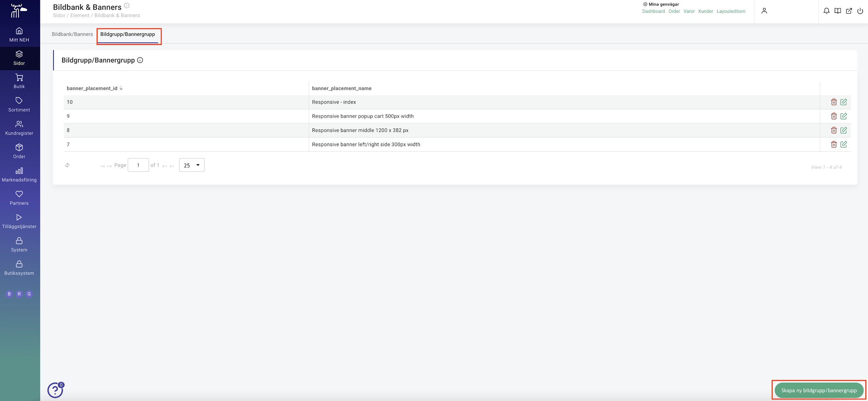
Task: Open Marknadsföring chart section
Action: (x=19, y=175)
